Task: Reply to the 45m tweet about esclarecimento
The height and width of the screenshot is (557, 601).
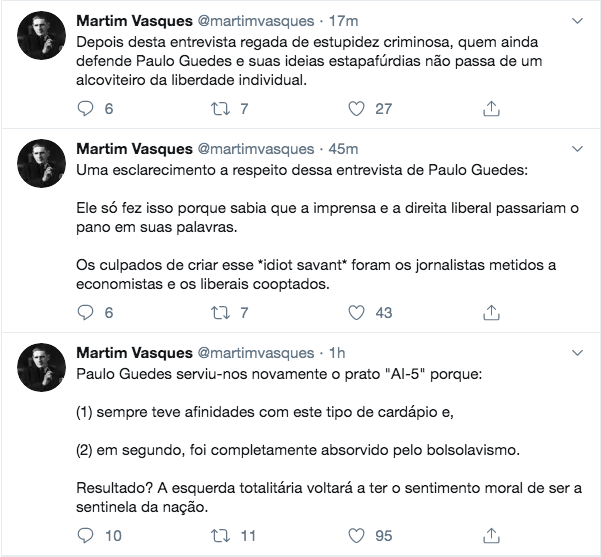Action: 85,312
